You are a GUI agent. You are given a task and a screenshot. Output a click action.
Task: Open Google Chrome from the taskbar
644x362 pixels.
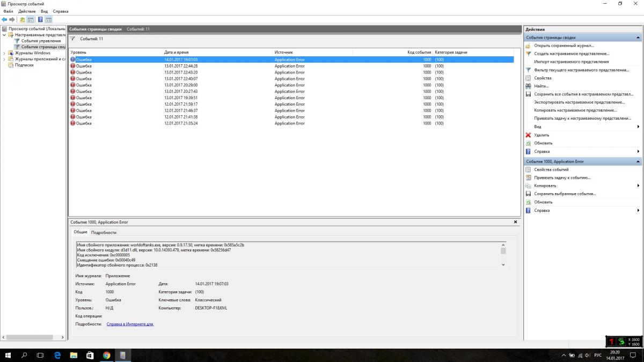tap(106, 355)
